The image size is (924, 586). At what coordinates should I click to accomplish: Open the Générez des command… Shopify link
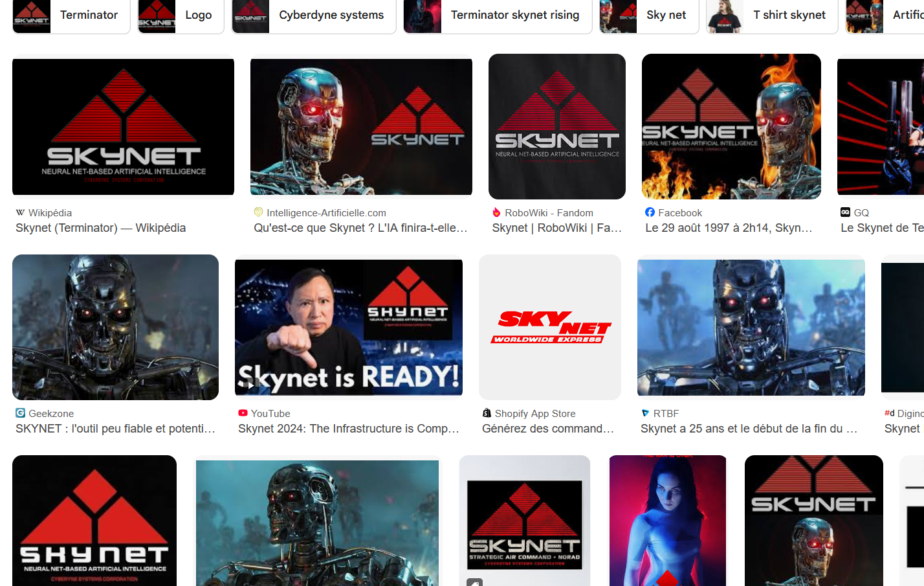548,429
